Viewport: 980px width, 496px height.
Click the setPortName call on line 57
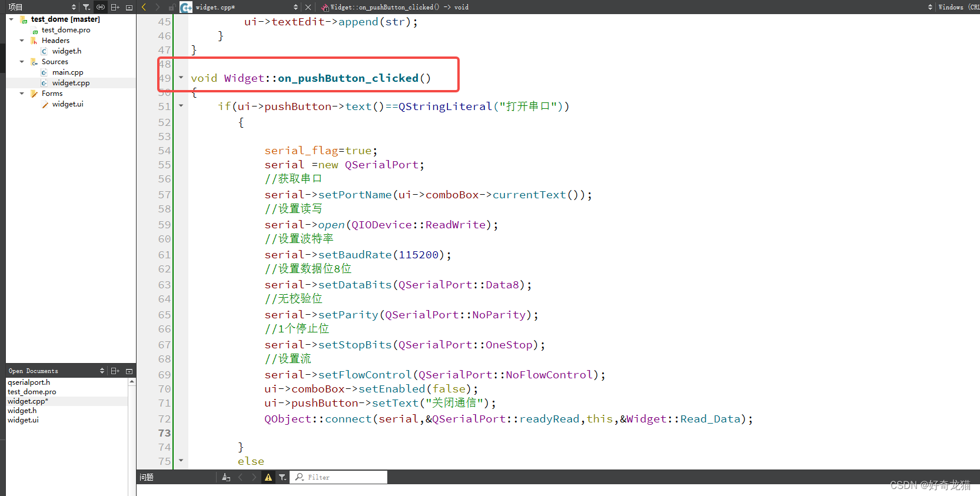[428, 195]
